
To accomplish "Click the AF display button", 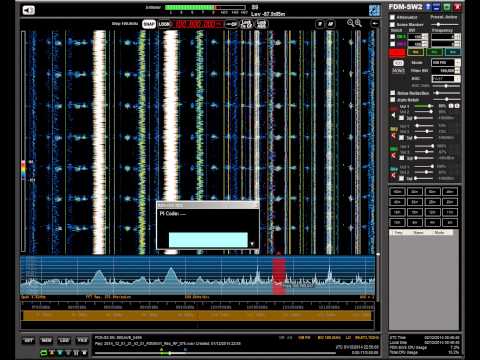I will click(x=330, y=24).
